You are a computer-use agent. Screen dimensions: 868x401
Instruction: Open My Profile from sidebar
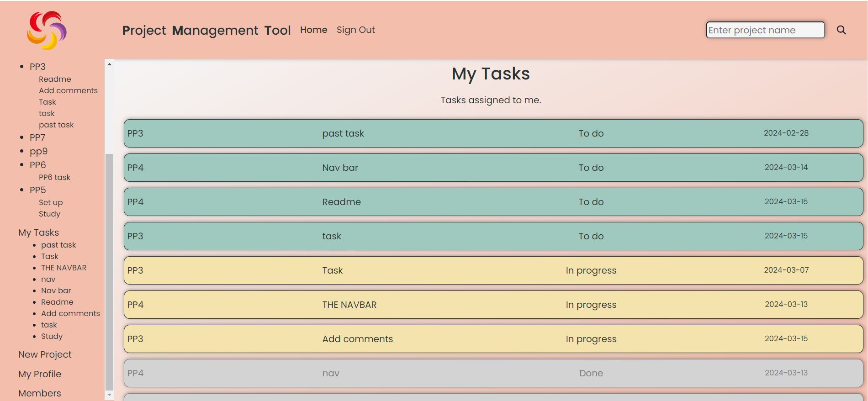coord(40,374)
